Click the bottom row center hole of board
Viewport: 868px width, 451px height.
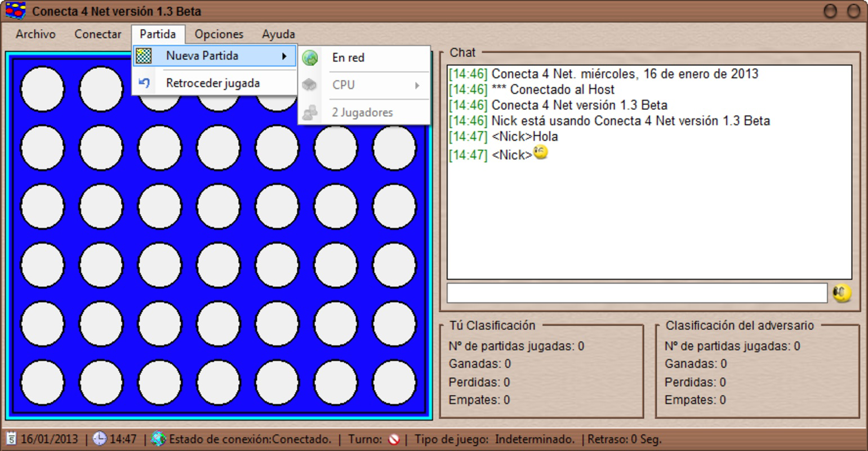point(219,382)
